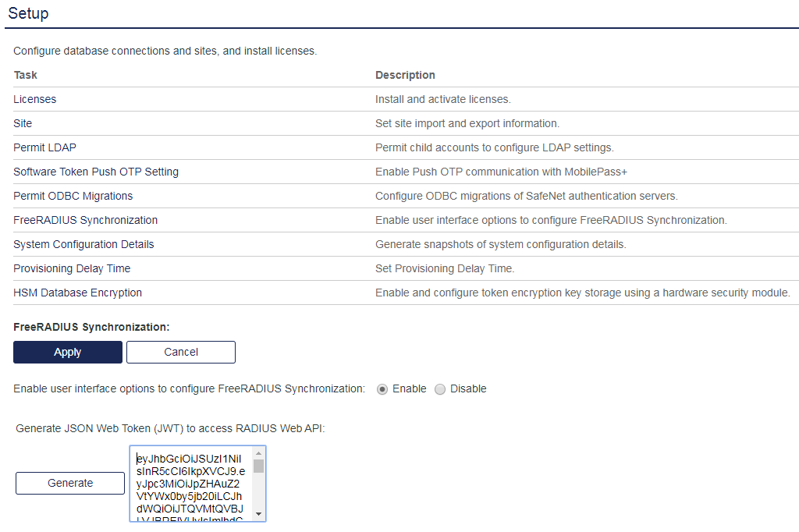Open the Licenses task

pyautogui.click(x=35, y=99)
